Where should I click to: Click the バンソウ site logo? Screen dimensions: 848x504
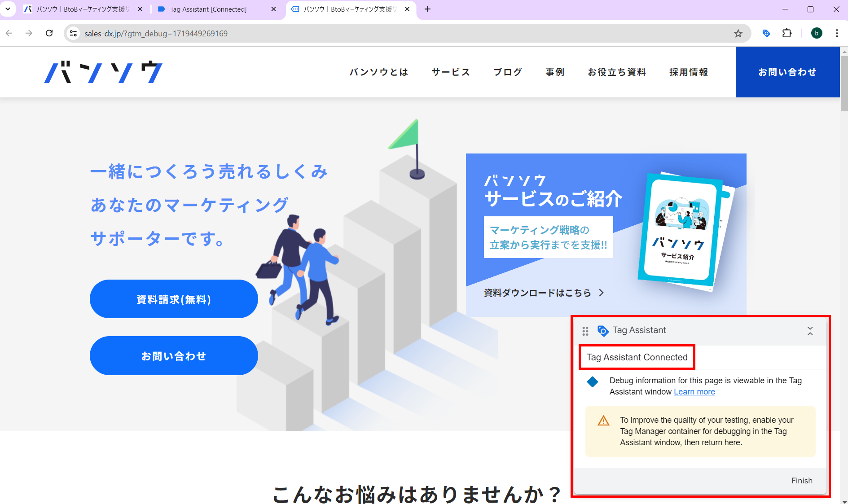pyautogui.click(x=103, y=72)
